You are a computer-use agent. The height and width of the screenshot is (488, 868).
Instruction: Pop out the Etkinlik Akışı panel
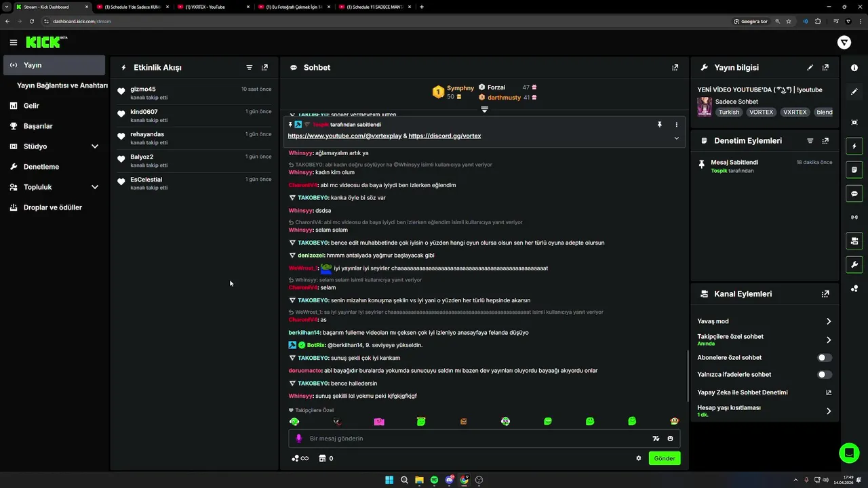click(x=264, y=68)
